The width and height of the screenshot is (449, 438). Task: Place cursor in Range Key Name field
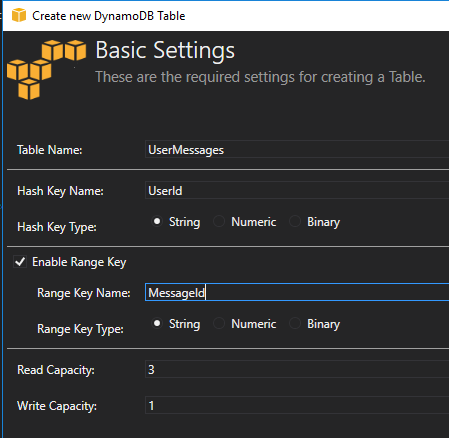click(297, 292)
